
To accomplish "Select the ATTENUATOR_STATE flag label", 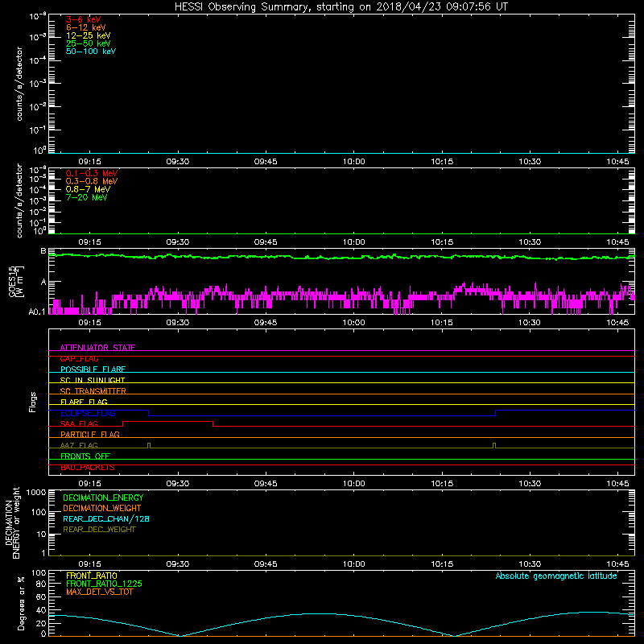I will point(97,348).
